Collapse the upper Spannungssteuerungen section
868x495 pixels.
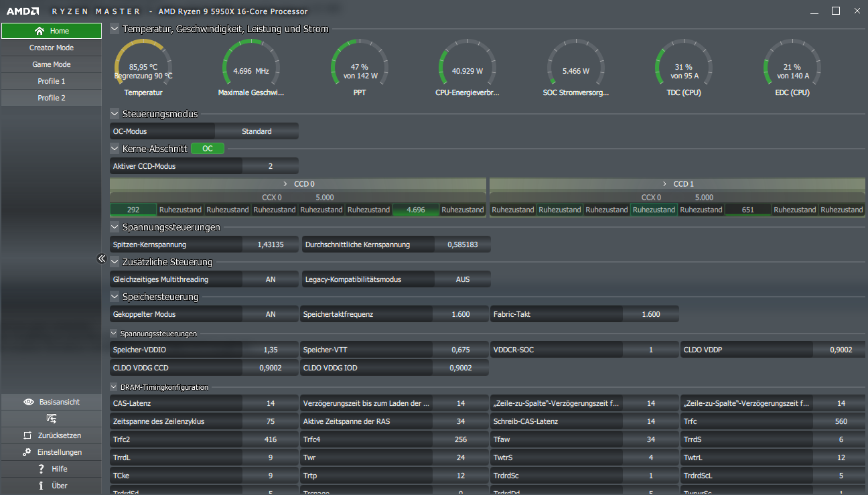[115, 227]
